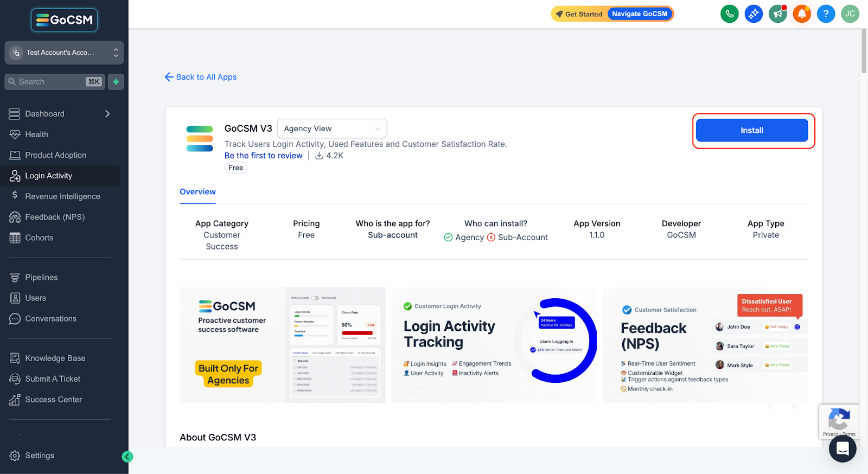Click the 'Customer Success' category value
The image size is (868, 474).
[x=222, y=241]
